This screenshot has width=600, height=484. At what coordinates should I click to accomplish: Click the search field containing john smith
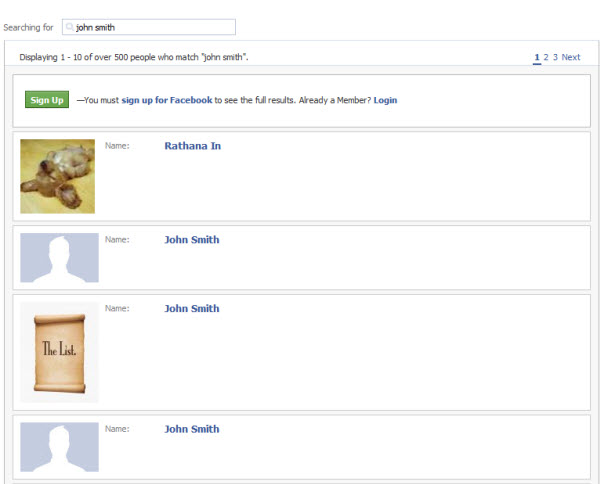coord(149,27)
